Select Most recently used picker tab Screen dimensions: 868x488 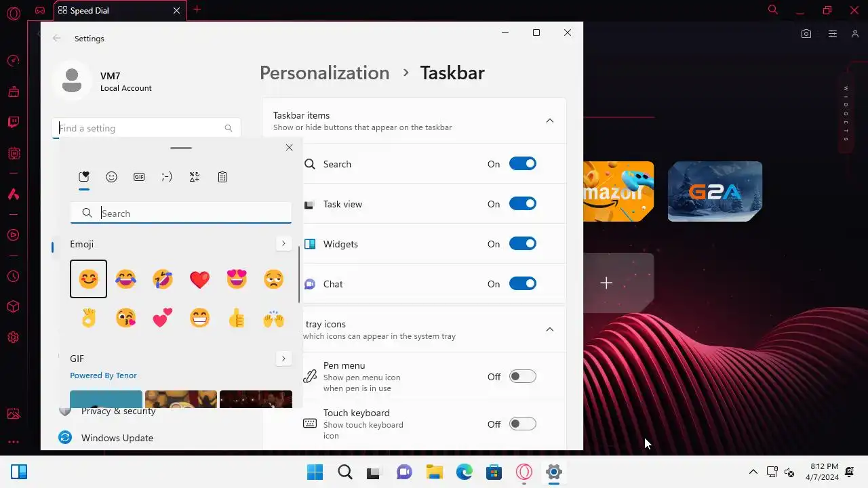pos(83,177)
